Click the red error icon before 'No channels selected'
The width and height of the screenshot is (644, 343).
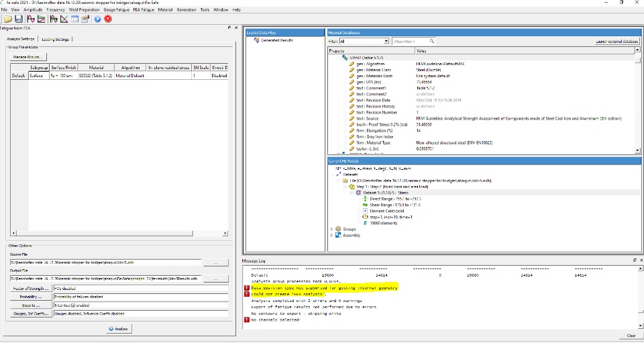247,320
